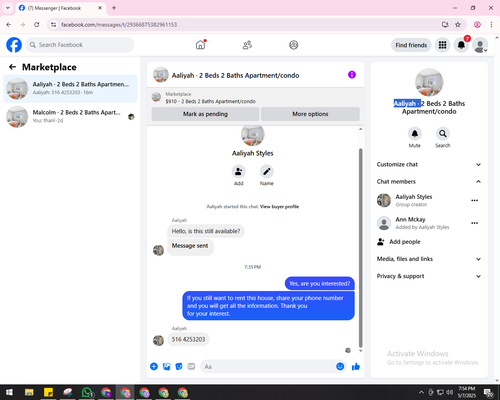The width and height of the screenshot is (500, 400).
Task: Open the emoji picker in the message box
Action: (340, 367)
